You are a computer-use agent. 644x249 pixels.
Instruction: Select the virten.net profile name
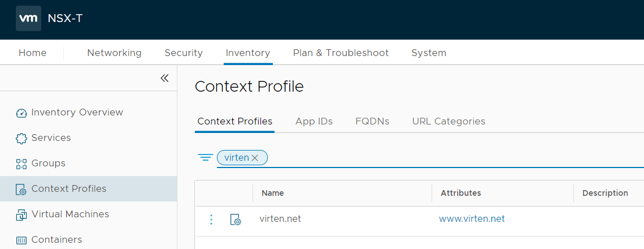click(x=280, y=219)
